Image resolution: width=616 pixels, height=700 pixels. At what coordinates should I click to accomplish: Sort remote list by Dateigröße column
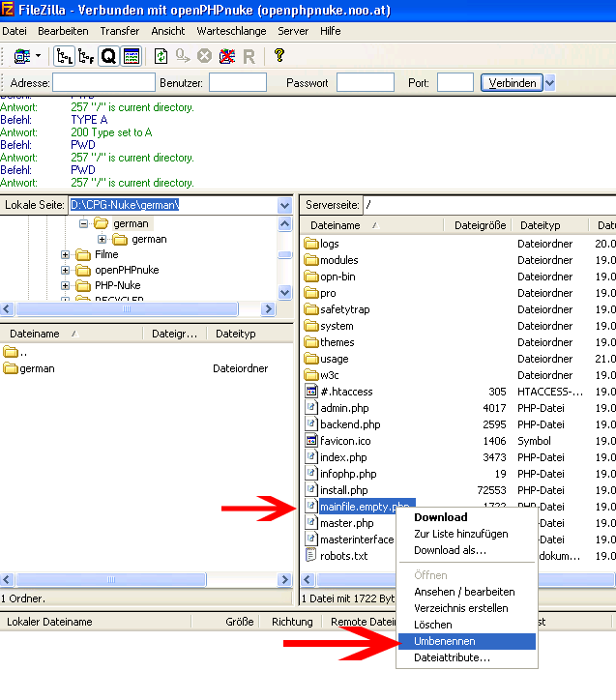pos(480,225)
